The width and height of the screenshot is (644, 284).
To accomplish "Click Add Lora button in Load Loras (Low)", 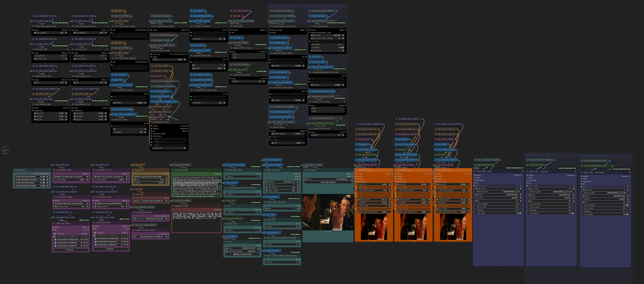I will tap(110, 249).
